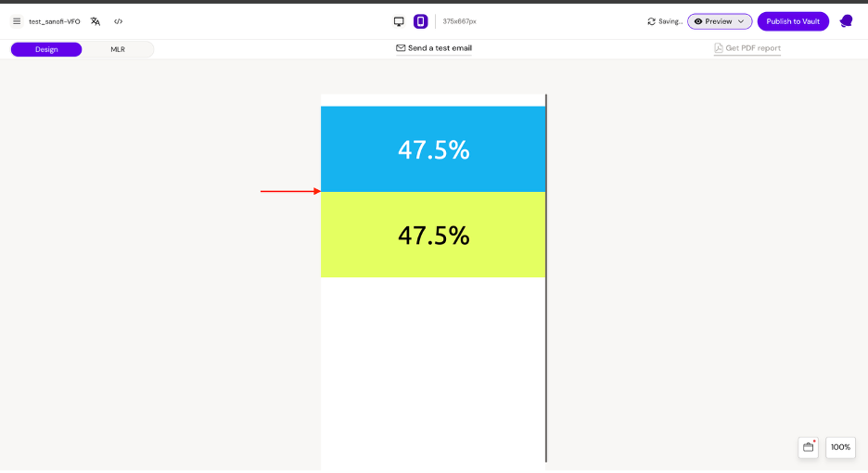Click the test_sanofi-VFO project name
The height and width of the screenshot is (473, 868).
click(55, 21)
